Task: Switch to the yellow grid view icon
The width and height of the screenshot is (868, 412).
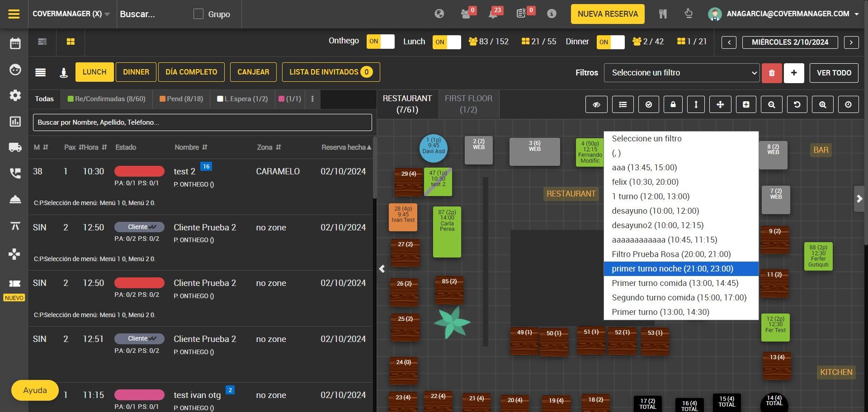Action: [x=71, y=42]
